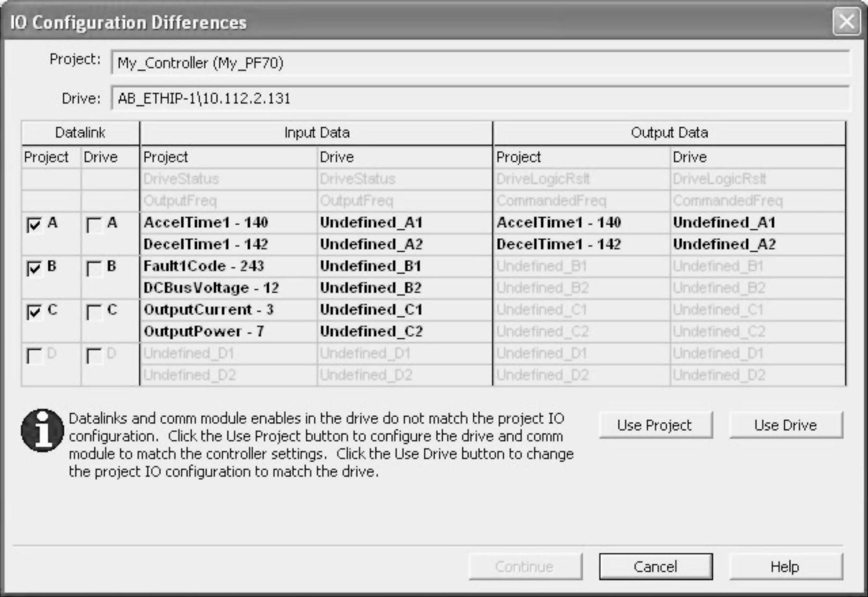The height and width of the screenshot is (597, 868).
Task: Cancel the configuration dialog
Action: (656, 567)
